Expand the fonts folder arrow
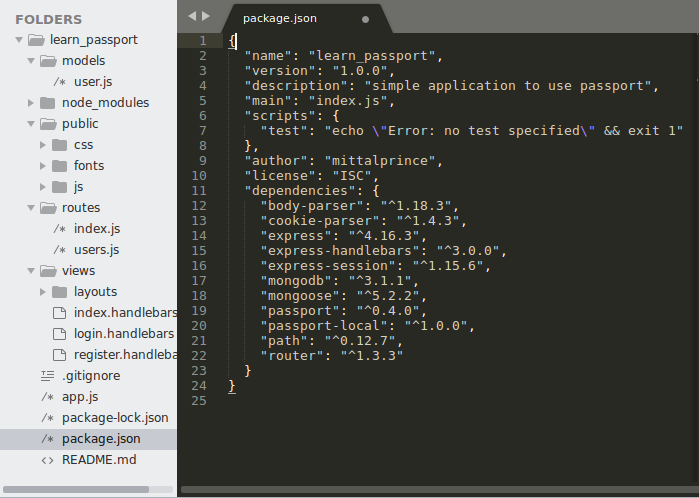 tap(43, 166)
